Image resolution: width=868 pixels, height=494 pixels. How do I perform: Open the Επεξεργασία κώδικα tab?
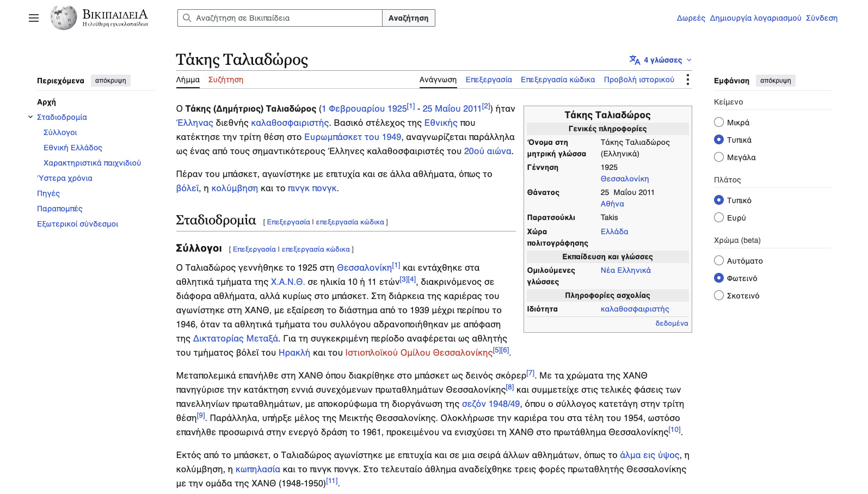click(558, 80)
